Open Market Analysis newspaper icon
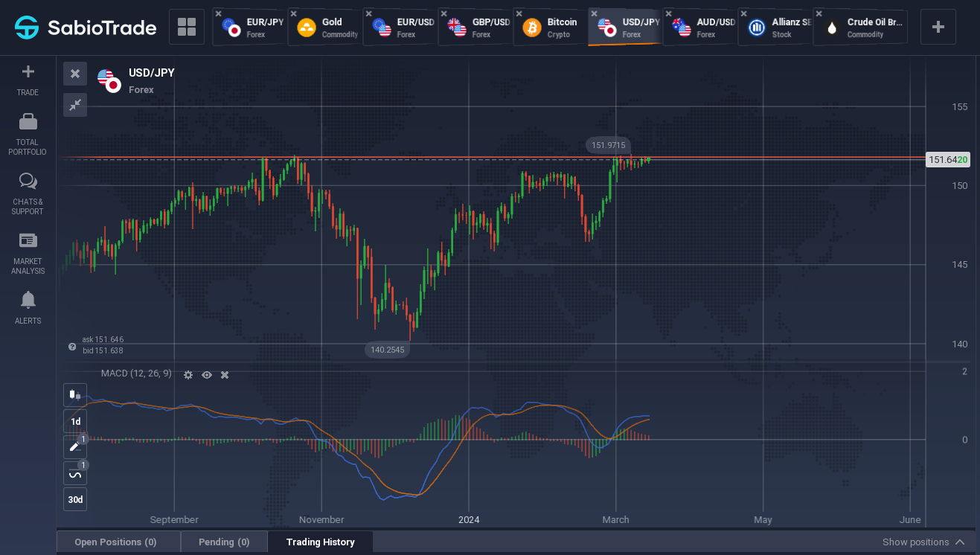 coord(28,240)
